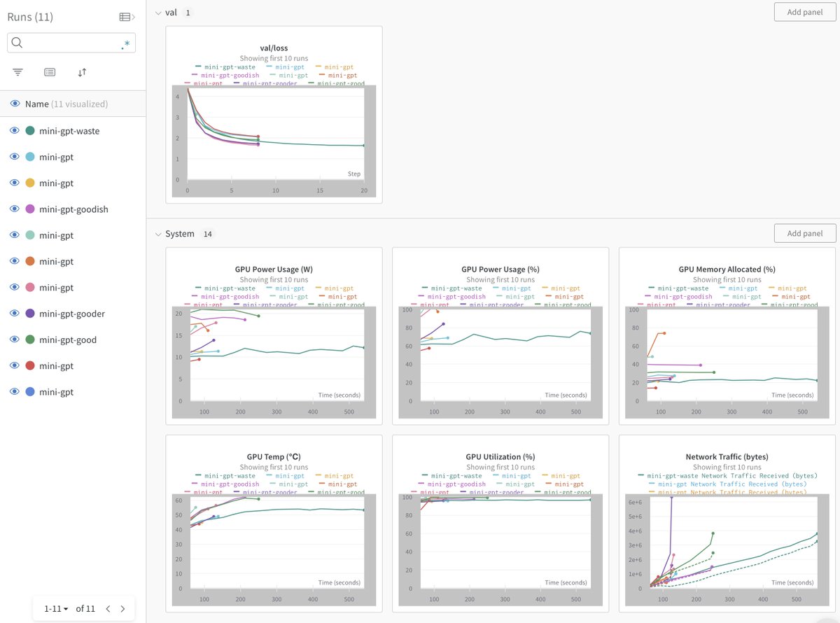840x623 pixels.
Task: Click mini-gpt-waste legend in GPU Temp chart
Action: (x=225, y=475)
